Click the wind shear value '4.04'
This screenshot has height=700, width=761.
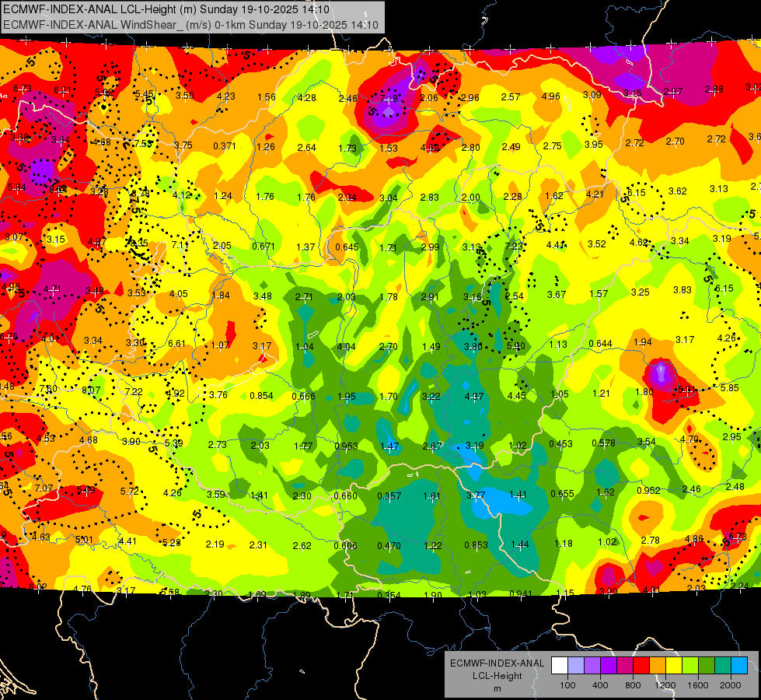click(x=346, y=347)
